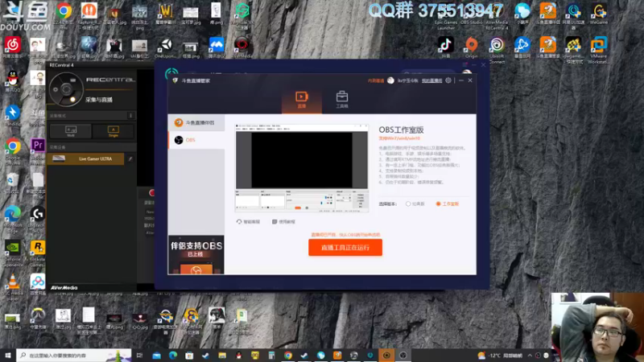Open the Windows Start menu
Image resolution: width=644 pixels, height=362 pixels.
[8, 356]
